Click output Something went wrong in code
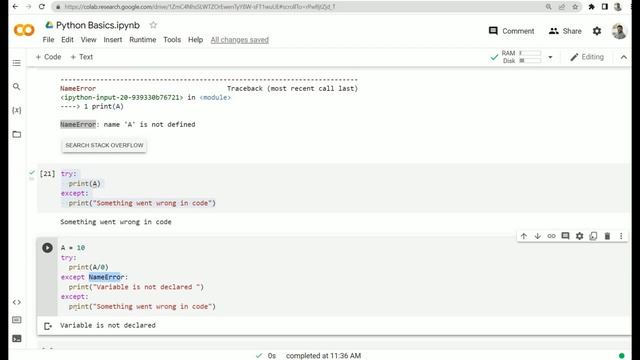640x360 pixels. pyautogui.click(x=116, y=222)
